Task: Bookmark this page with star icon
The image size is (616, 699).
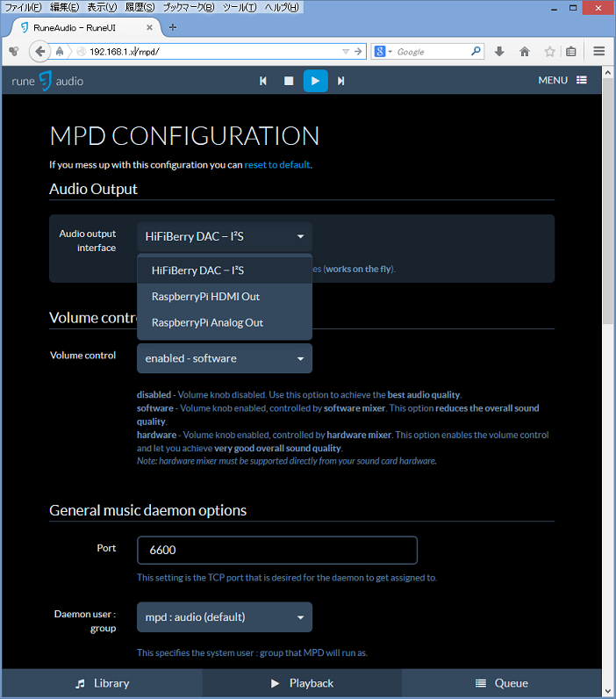Action: pos(549,52)
